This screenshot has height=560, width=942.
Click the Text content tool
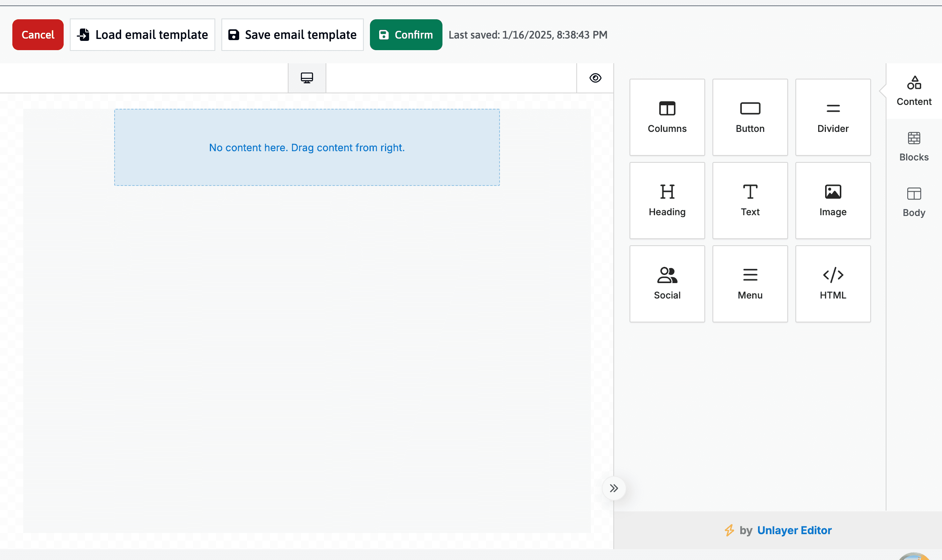tap(750, 201)
